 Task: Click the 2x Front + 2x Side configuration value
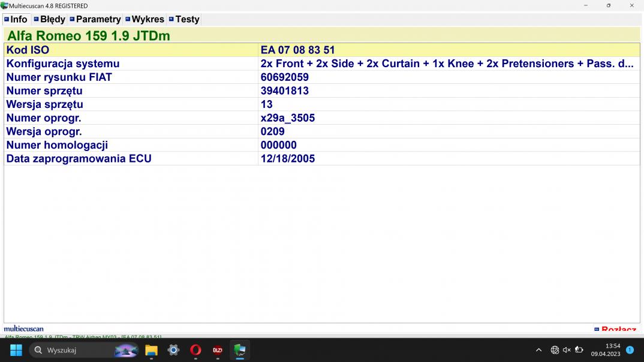point(447,64)
